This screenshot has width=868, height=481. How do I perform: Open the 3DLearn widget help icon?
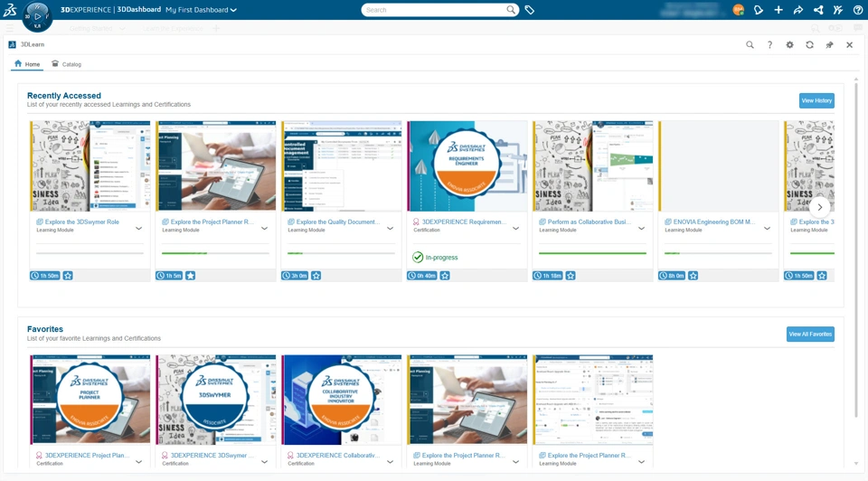coord(769,45)
